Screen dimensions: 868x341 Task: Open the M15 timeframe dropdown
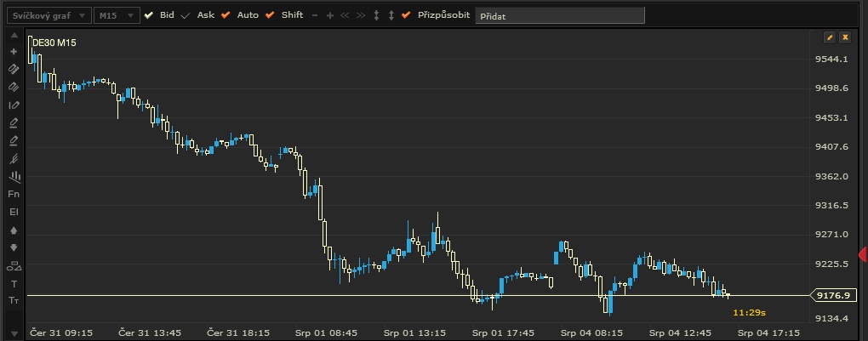point(117,15)
